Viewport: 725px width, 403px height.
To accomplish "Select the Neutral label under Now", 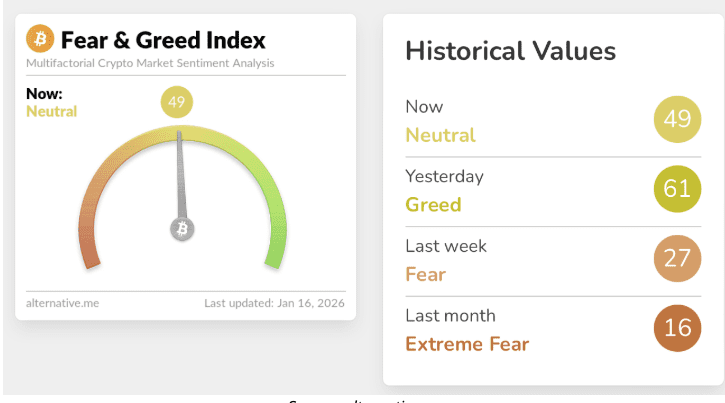I will (440, 135).
